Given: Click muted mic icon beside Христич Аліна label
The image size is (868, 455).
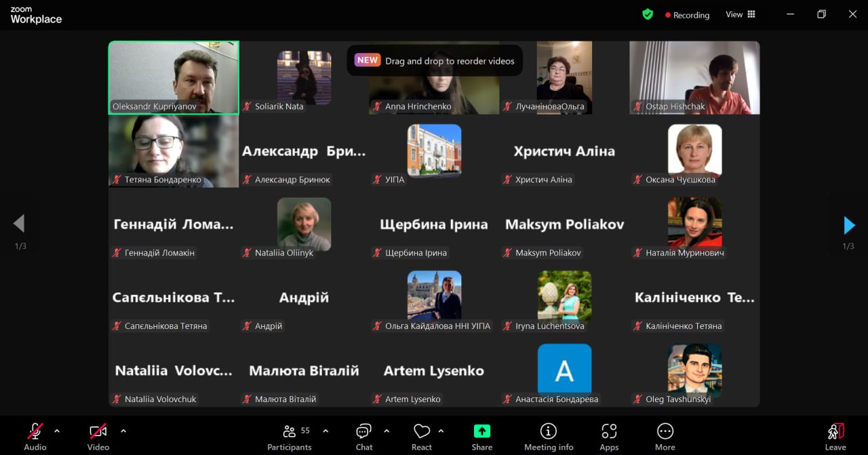Looking at the screenshot, I should [508, 180].
